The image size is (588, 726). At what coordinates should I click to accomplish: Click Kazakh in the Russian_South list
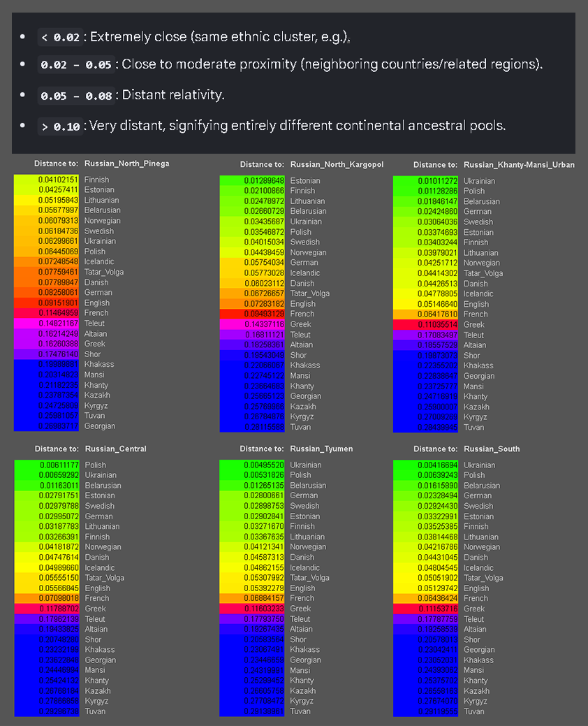pos(476,691)
